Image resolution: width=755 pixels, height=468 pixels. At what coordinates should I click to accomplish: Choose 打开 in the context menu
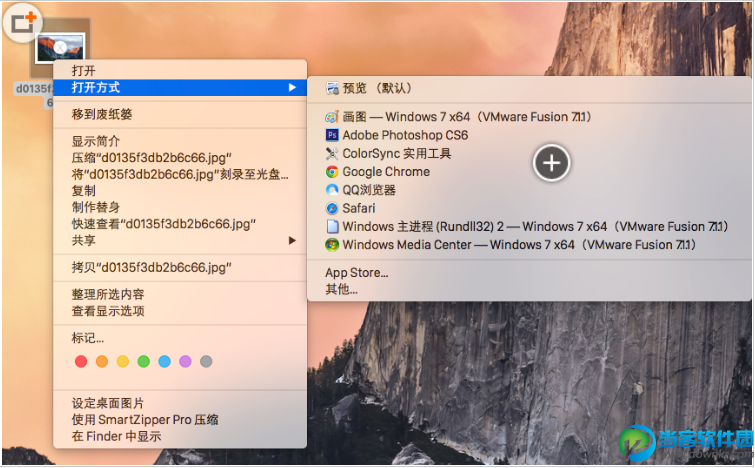coord(180,71)
